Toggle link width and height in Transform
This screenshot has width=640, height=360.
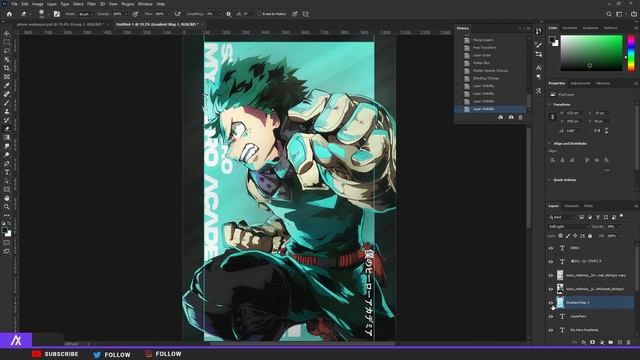(553, 117)
